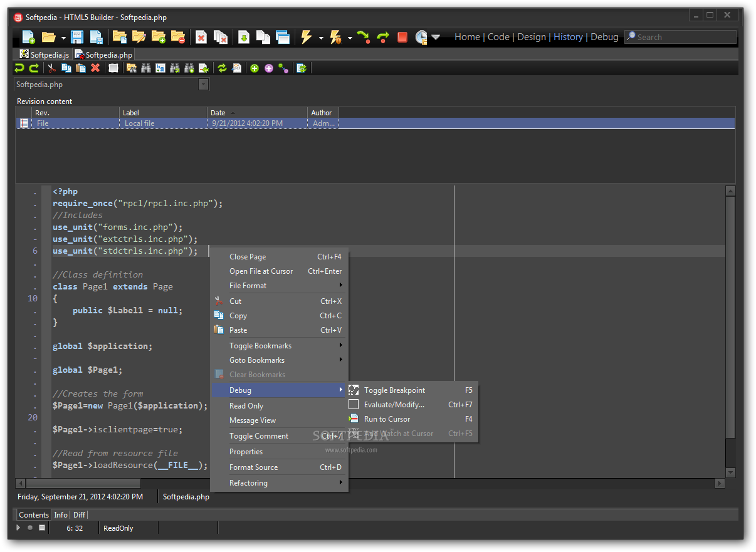The height and width of the screenshot is (552, 756).
Task: Choose Close Page from the context menu
Action: 279,257
